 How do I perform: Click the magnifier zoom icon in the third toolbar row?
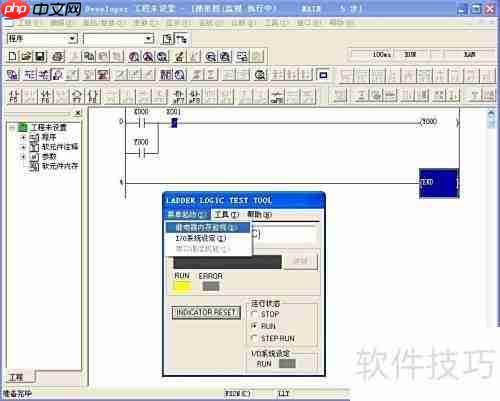click(x=260, y=75)
